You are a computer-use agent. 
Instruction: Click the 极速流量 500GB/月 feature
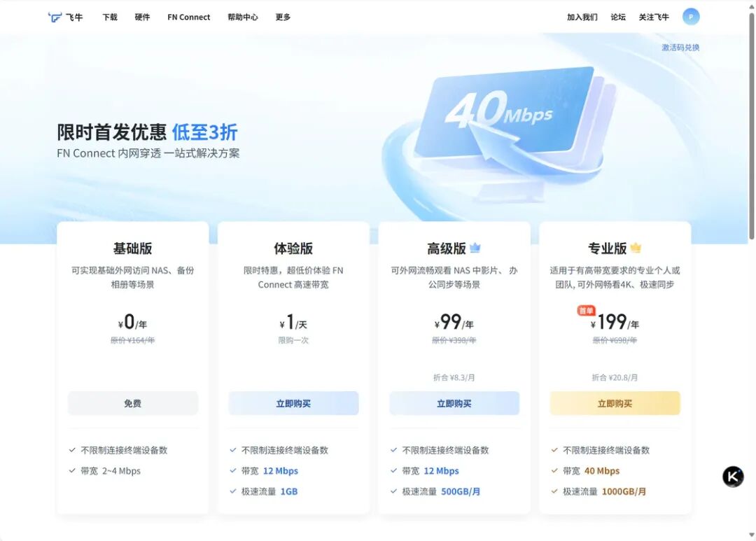tap(441, 491)
